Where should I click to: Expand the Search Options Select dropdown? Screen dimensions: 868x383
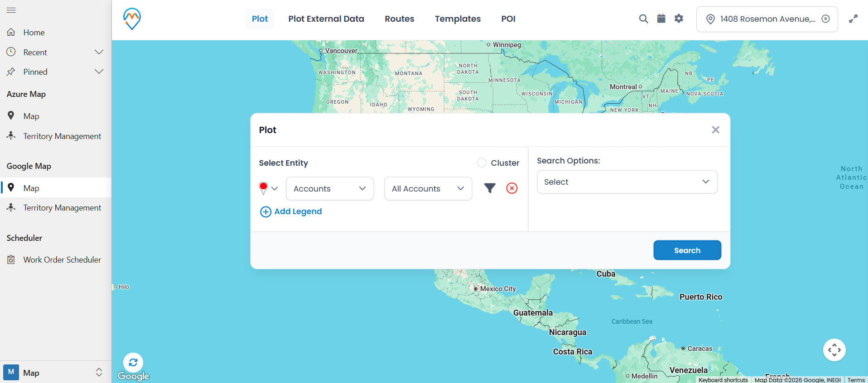coord(627,182)
